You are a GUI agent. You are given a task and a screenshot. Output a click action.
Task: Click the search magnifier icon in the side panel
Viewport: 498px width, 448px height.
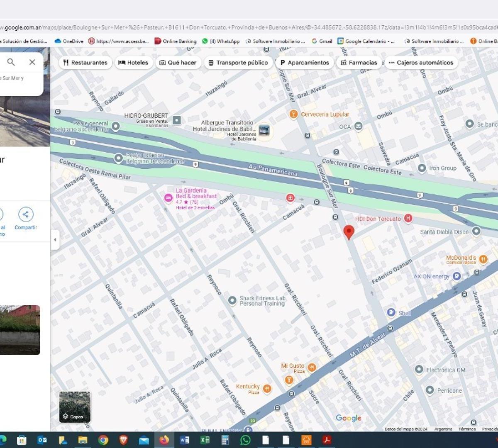click(x=11, y=62)
